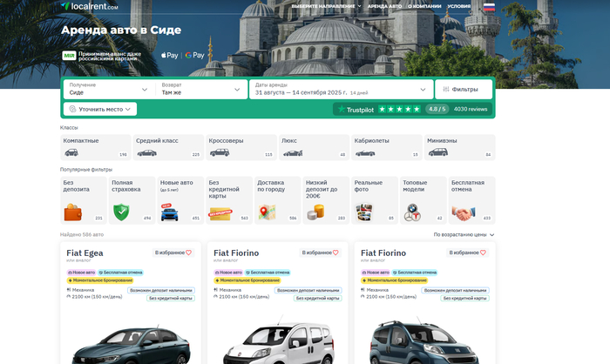Click the Фильтры button text
This screenshot has height=364, width=610.
pos(464,90)
